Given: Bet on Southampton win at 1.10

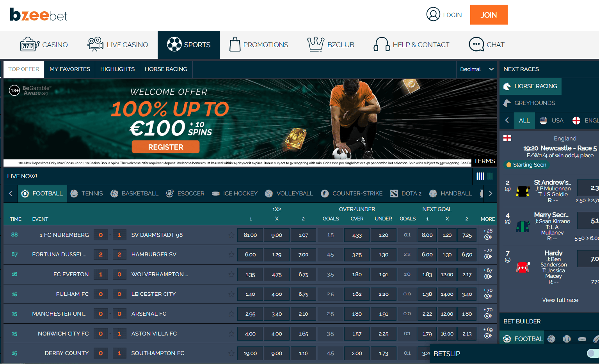Looking at the screenshot, I should click(x=303, y=353).
